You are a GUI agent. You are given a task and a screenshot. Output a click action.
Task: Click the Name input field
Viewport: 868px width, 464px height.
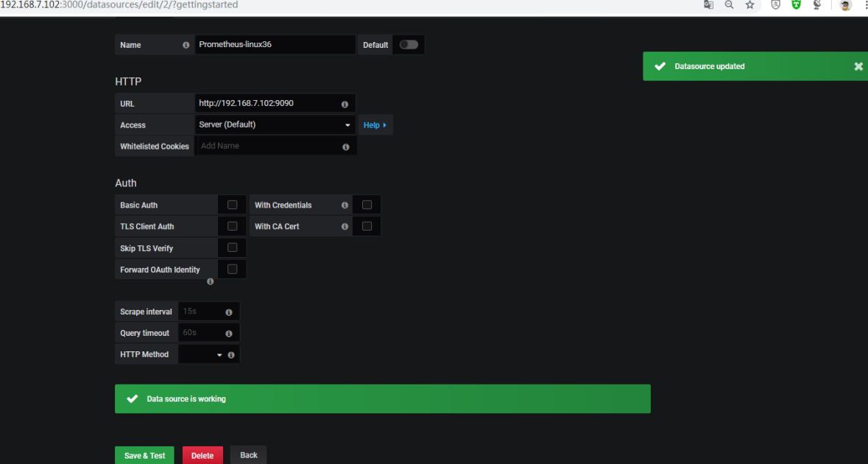(275, 44)
